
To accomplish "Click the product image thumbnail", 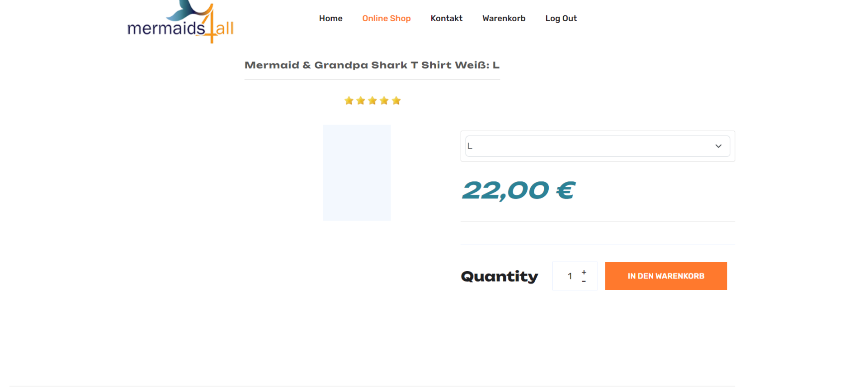I will click(x=357, y=173).
